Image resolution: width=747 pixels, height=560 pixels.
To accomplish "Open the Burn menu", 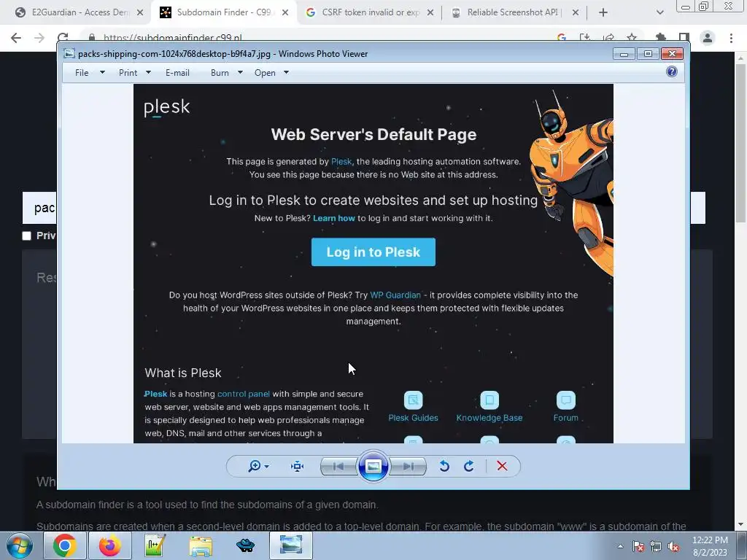I will click(220, 73).
